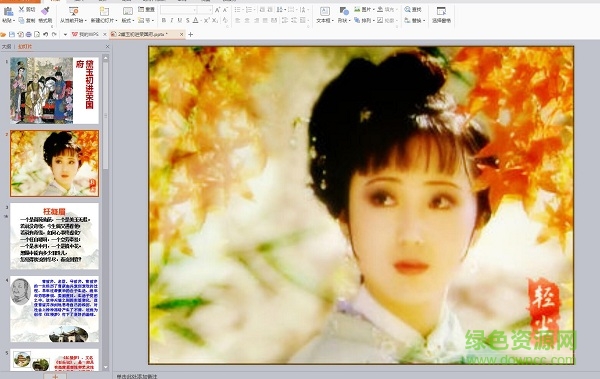Click the slide Layout icon
Screen dimensions: 600x379
coord(127,11)
